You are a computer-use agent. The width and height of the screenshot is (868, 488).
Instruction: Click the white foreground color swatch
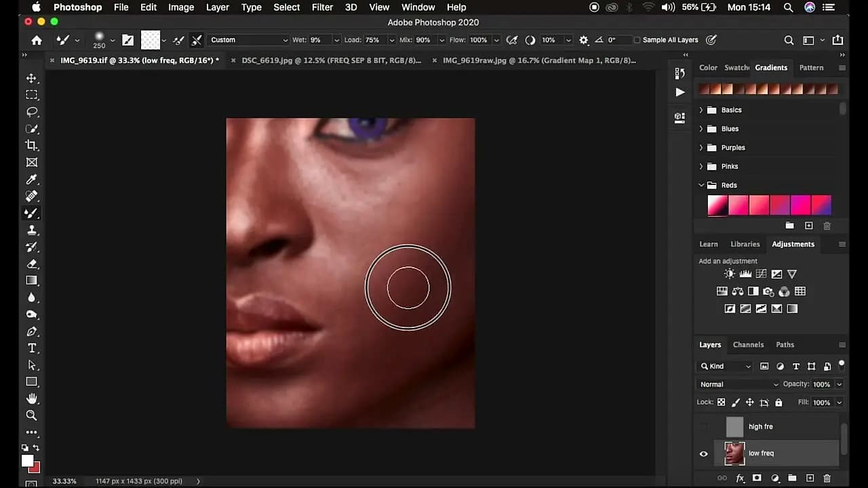[27, 462]
